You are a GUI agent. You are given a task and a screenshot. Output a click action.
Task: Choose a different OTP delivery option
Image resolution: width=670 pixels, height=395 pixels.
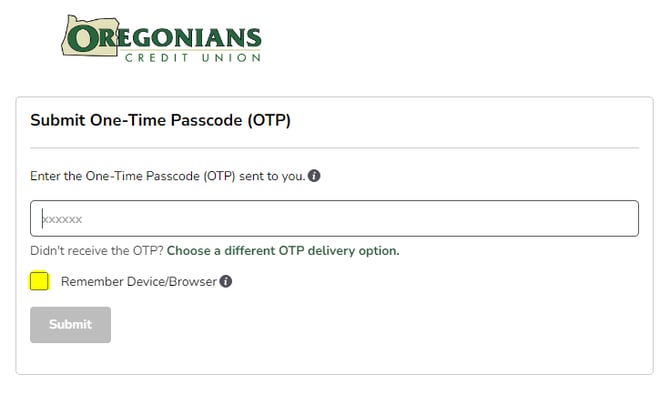[283, 251]
